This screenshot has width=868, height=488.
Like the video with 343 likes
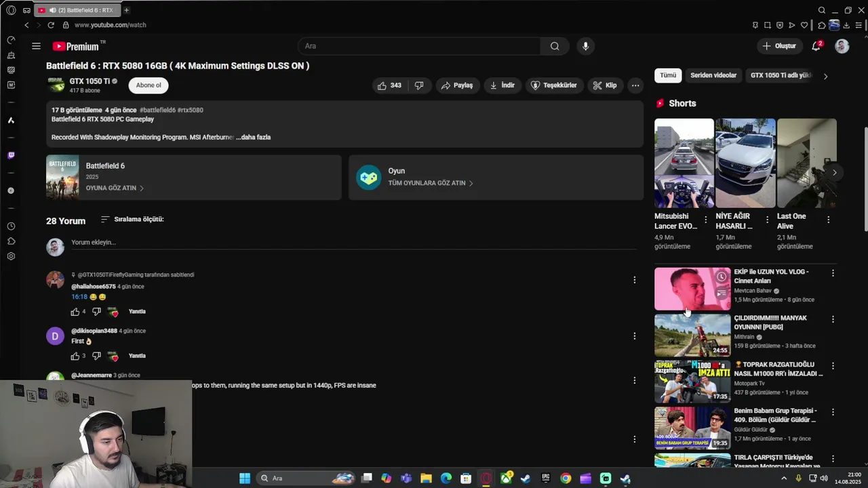tap(389, 85)
